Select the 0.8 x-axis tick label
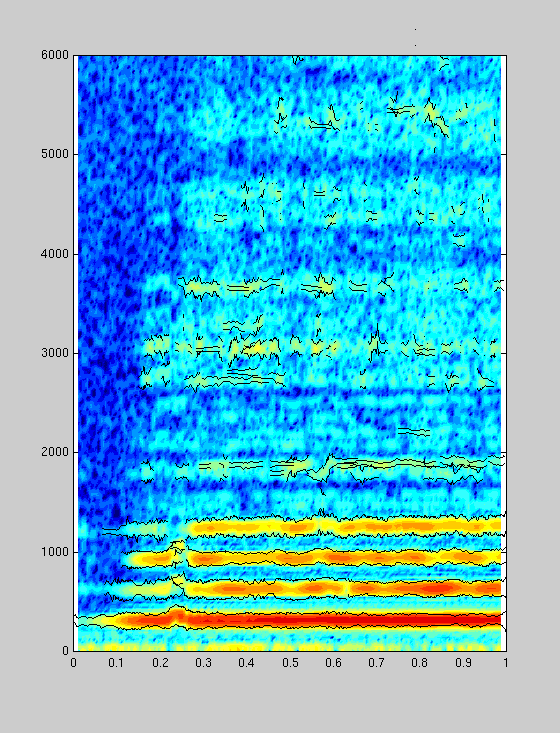 420,663
